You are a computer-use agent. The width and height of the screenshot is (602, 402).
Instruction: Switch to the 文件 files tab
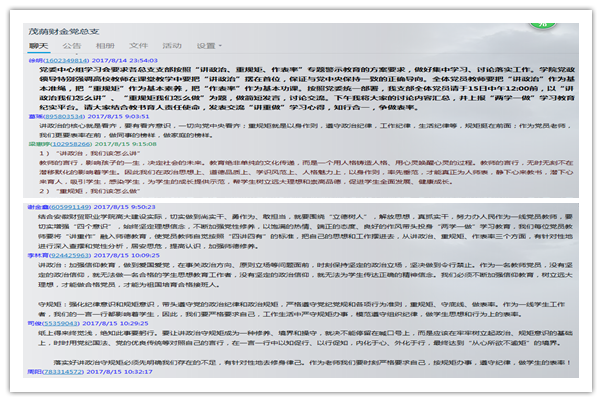[139, 46]
